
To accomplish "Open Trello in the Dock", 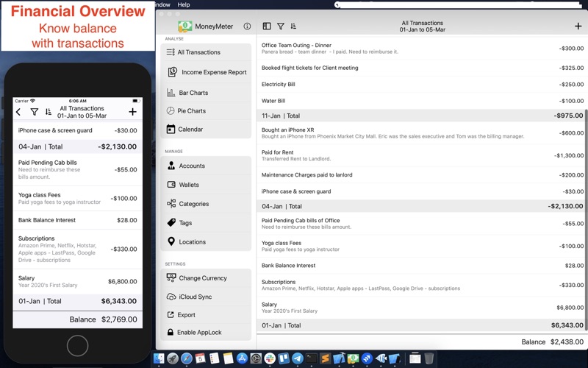I will pos(284,358).
